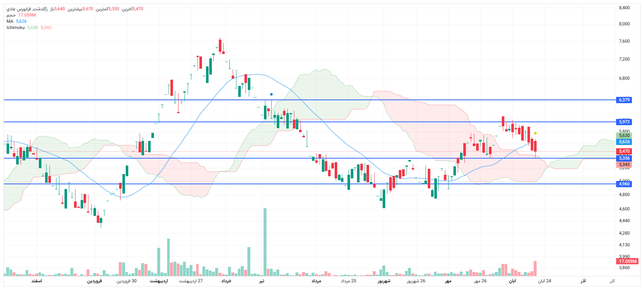Click the 24 آبان date label

click(544, 281)
